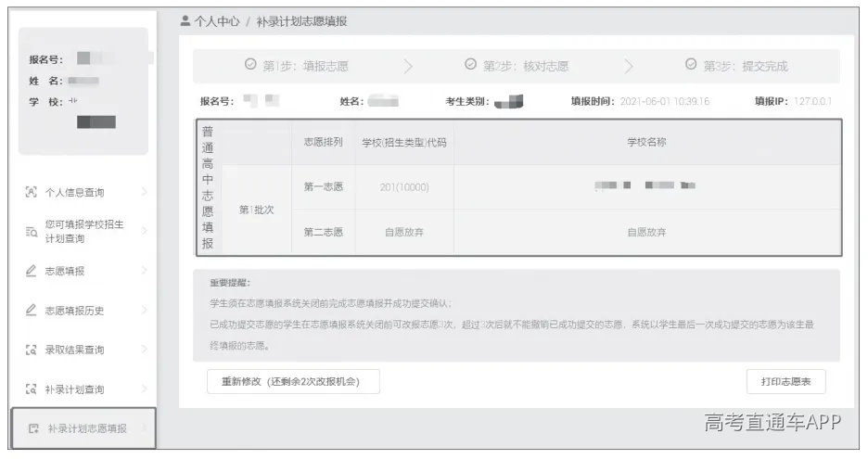
Task: Click the 志愿排列 column header
Action: pos(324,142)
